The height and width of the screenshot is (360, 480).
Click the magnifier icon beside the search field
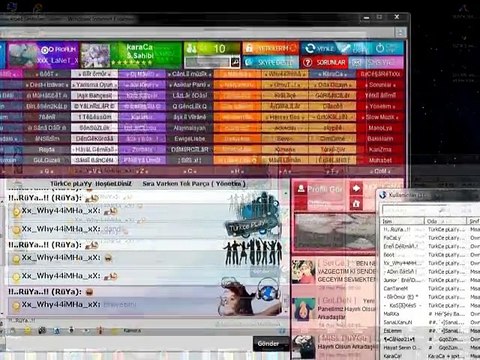coord(235,62)
